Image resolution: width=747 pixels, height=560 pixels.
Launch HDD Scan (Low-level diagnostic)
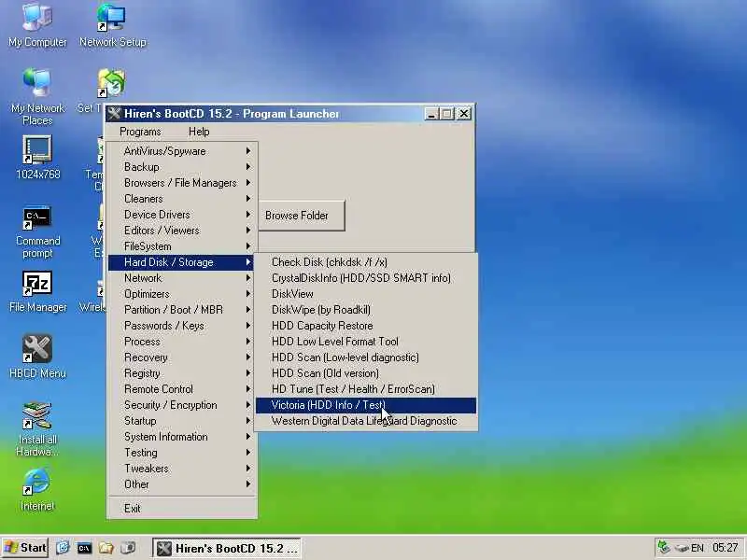(x=366, y=357)
